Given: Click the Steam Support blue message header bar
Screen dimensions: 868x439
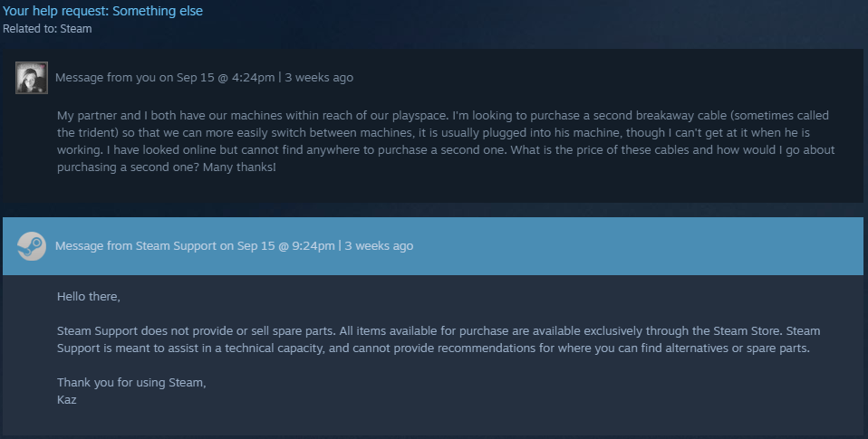Looking at the screenshot, I should (433, 246).
